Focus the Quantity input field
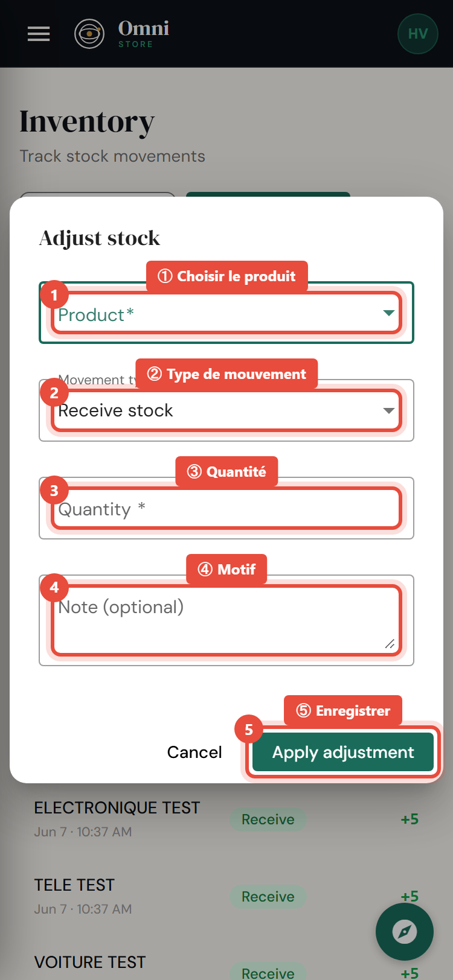453x980 pixels. point(226,508)
